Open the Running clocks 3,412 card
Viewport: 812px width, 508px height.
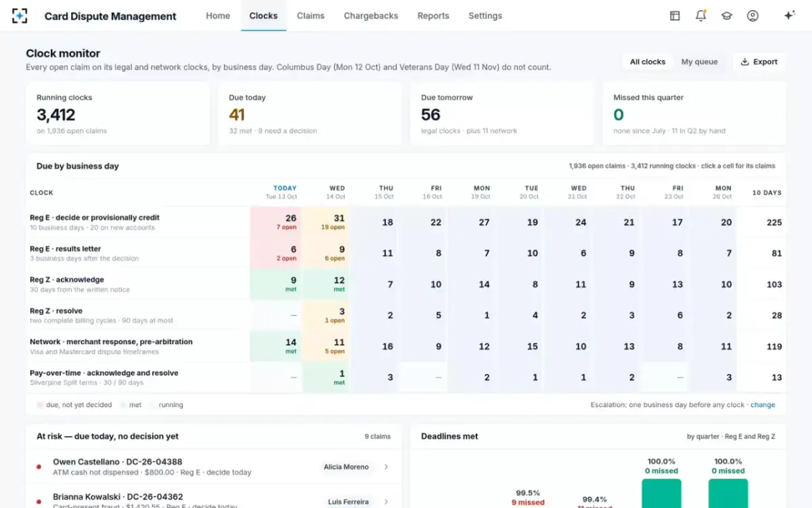[118, 113]
